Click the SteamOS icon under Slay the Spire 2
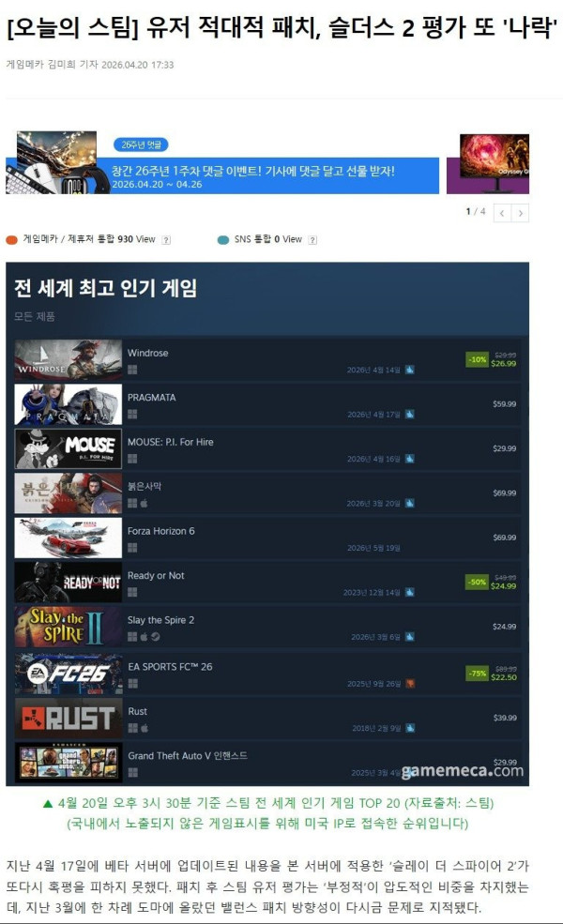This screenshot has width=563, height=924. pos(156,636)
